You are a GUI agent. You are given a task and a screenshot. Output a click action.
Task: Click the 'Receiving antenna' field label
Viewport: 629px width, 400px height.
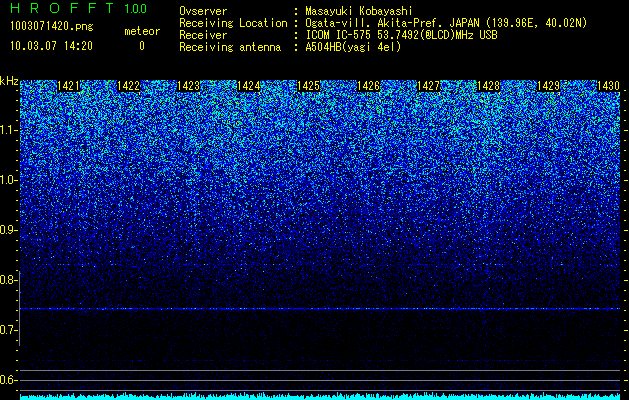pos(230,47)
